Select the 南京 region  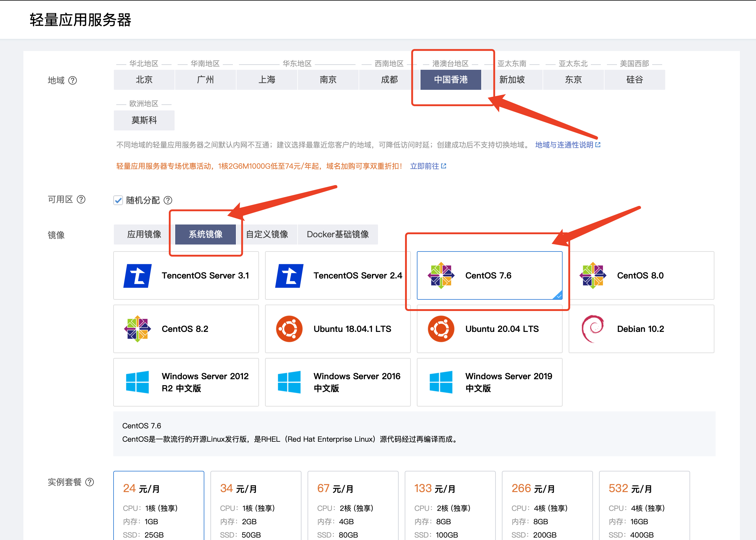[328, 80]
